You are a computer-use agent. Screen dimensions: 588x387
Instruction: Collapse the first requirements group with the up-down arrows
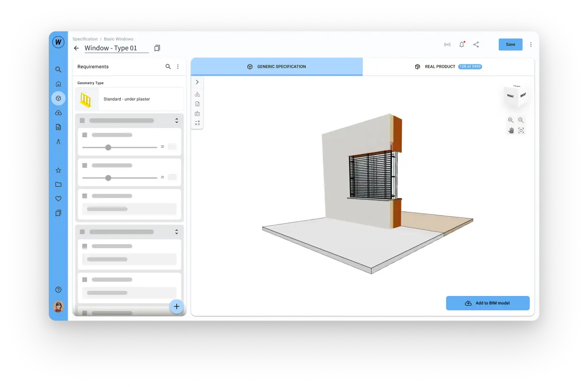click(176, 121)
